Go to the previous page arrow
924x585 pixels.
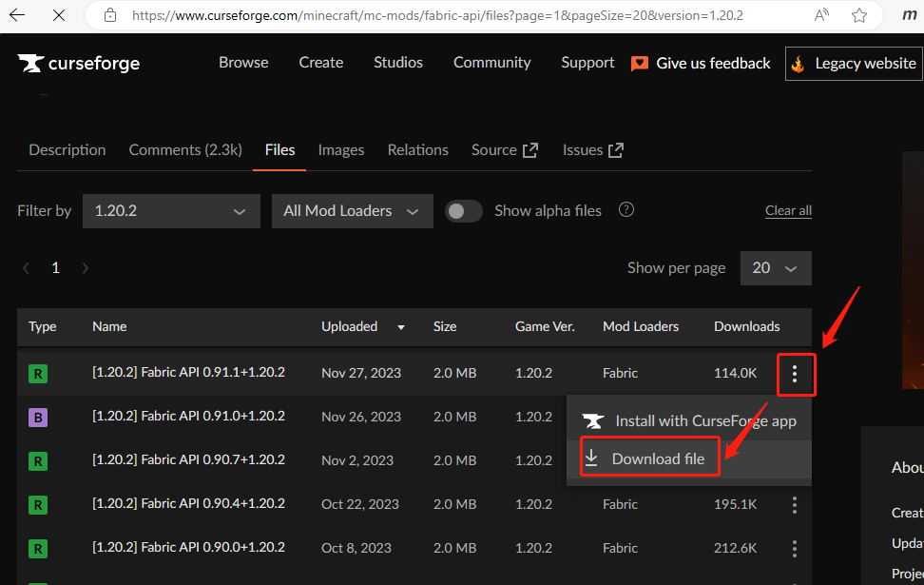26,268
